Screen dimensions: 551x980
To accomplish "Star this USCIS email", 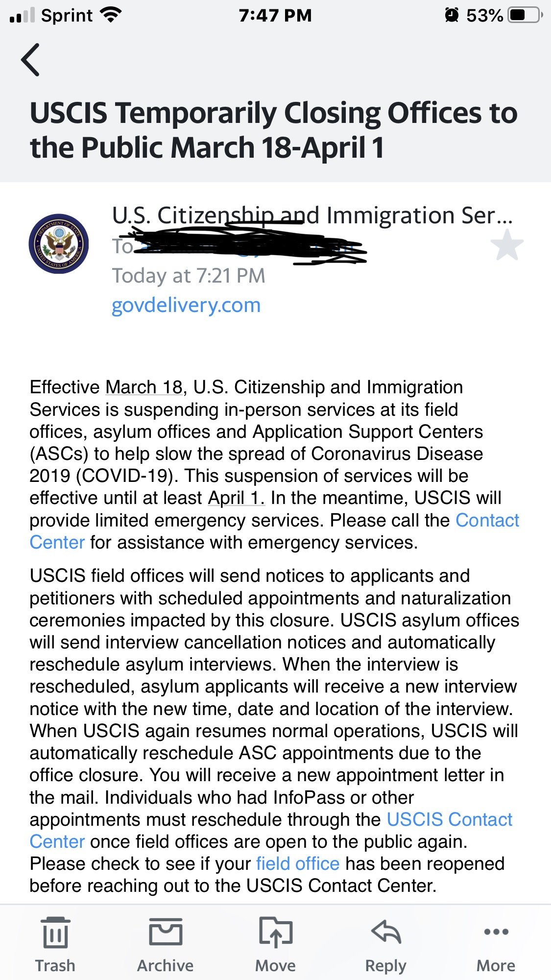I will coord(506,246).
